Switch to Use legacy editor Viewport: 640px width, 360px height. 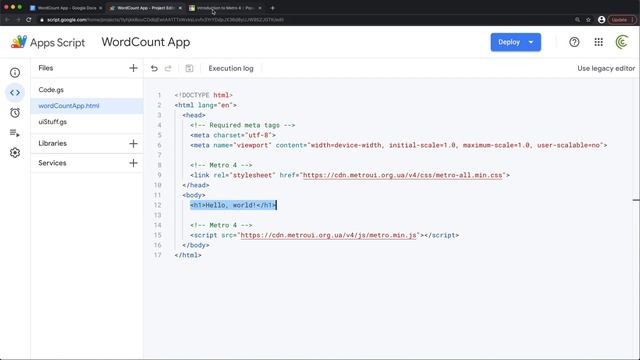tap(606, 68)
